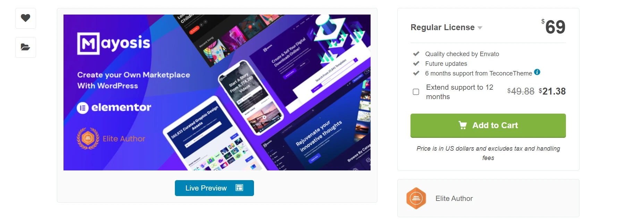Add to collection using the folder icon
The width and height of the screenshot is (644, 221).
26,47
